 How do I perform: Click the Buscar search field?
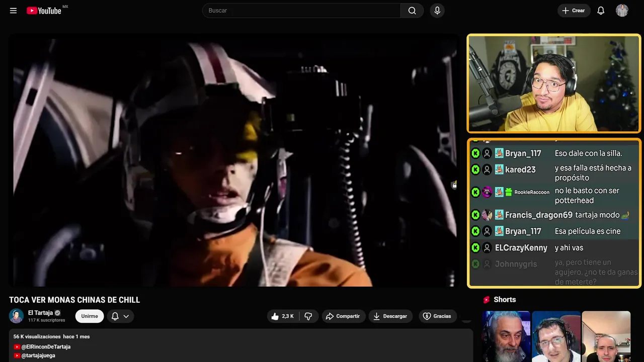301,11
